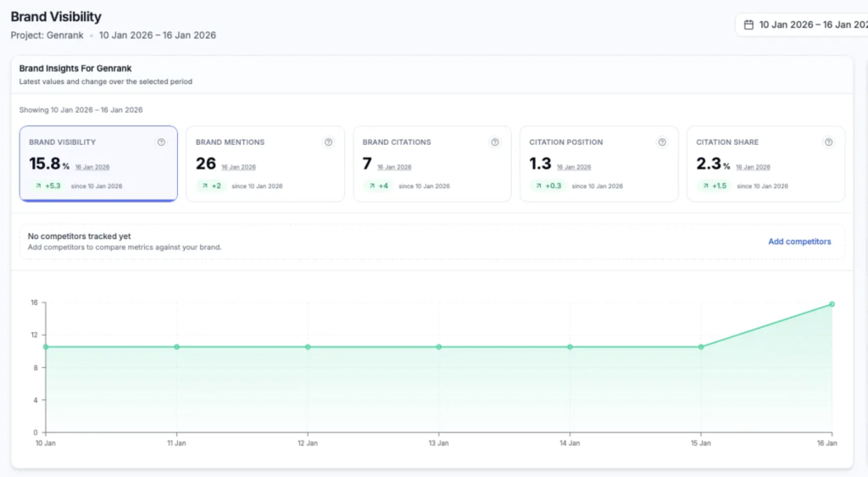868x477 pixels.
Task: Click the Add competitors link
Action: pyautogui.click(x=799, y=241)
